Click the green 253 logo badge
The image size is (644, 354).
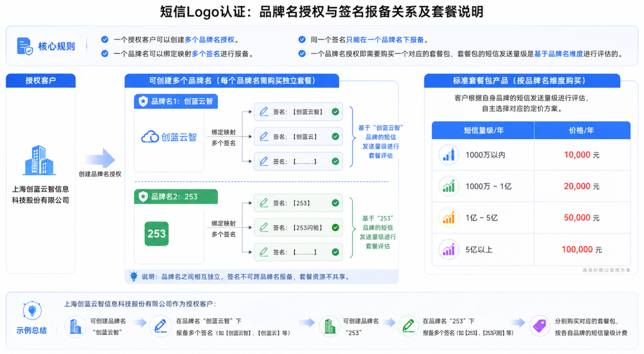click(x=157, y=234)
